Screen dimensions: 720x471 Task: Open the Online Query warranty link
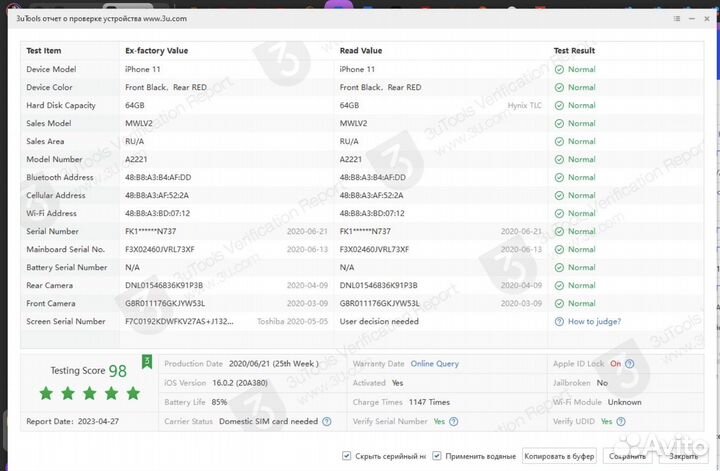click(x=434, y=364)
